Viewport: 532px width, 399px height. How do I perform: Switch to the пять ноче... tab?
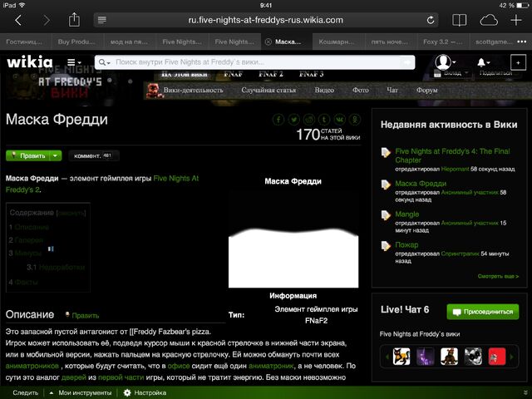tap(390, 42)
